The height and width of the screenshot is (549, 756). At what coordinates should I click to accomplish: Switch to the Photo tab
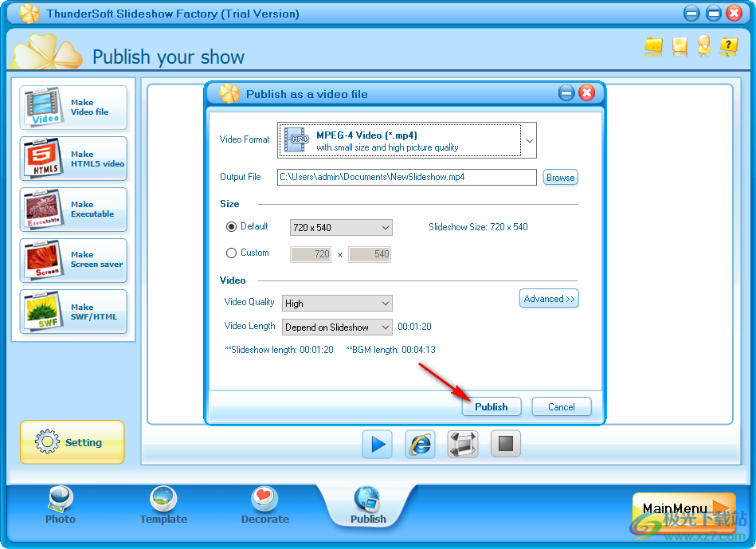pyautogui.click(x=61, y=505)
